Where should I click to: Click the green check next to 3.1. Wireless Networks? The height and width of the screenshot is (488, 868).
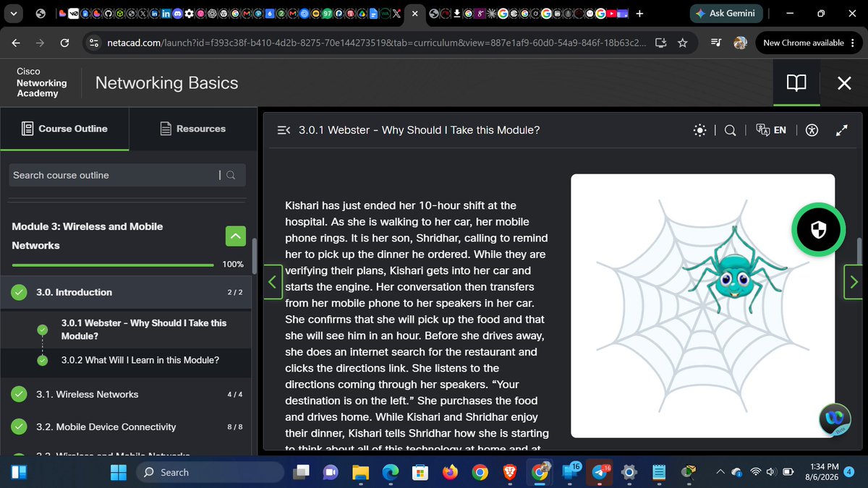coord(20,394)
